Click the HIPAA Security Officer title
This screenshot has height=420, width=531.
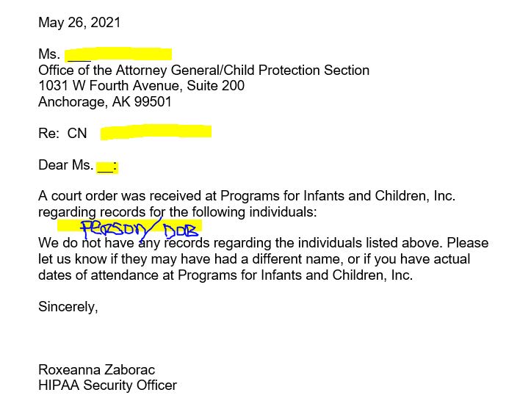(x=107, y=385)
